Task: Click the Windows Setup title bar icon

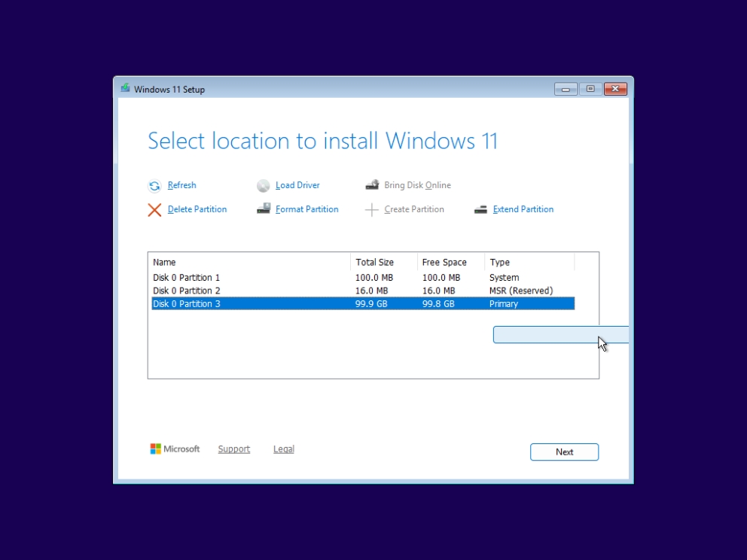Action: pos(125,89)
